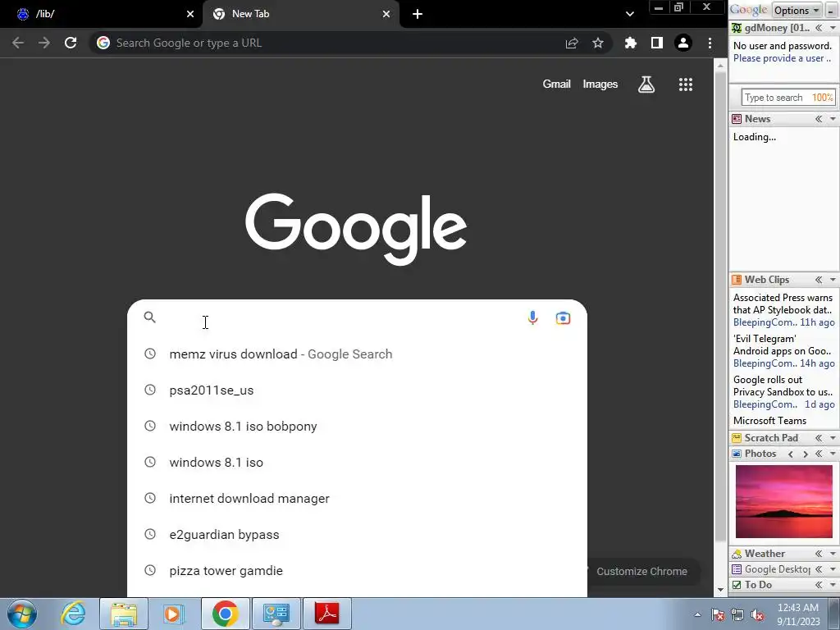Expand the gdMoney gadget with chevrons
Viewport: 840px width, 630px height.
point(819,28)
